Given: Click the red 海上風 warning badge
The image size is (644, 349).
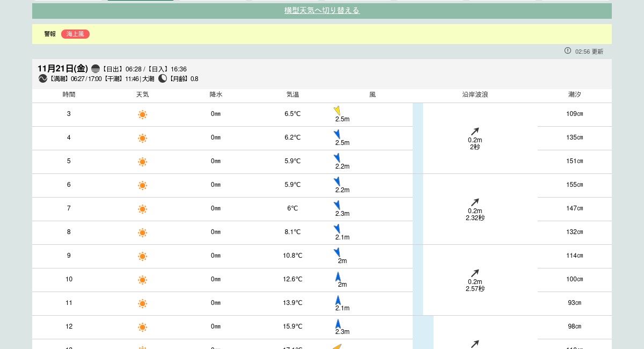Looking at the screenshot, I should (x=75, y=34).
